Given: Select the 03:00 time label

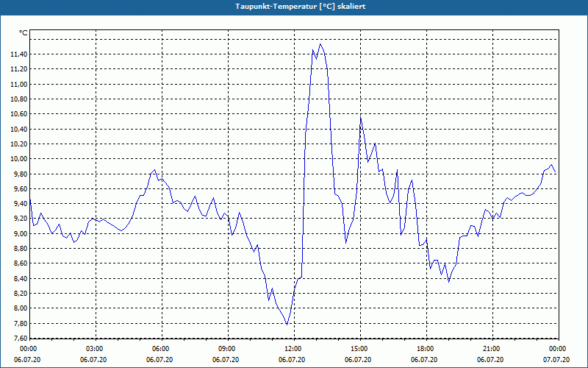Looking at the screenshot, I should point(95,349).
